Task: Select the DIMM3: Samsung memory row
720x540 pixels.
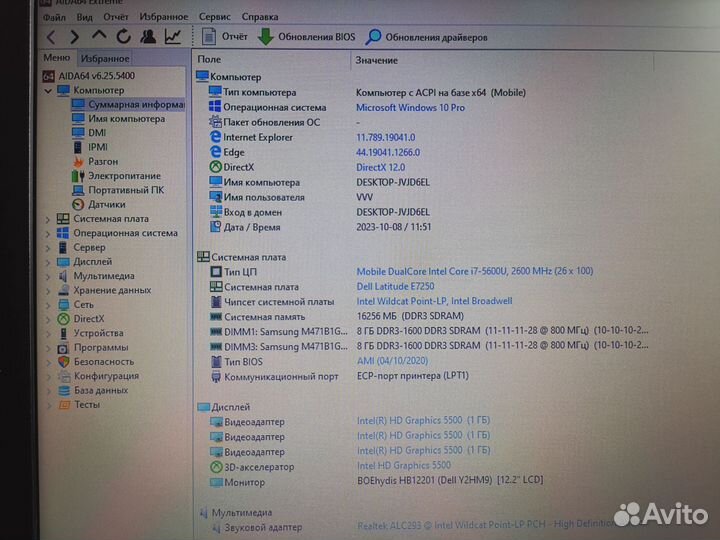Action: 429,346
